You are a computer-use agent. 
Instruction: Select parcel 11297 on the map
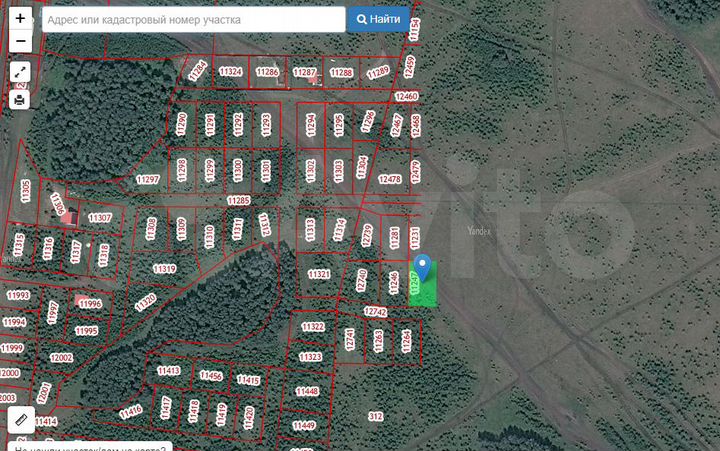point(147,180)
